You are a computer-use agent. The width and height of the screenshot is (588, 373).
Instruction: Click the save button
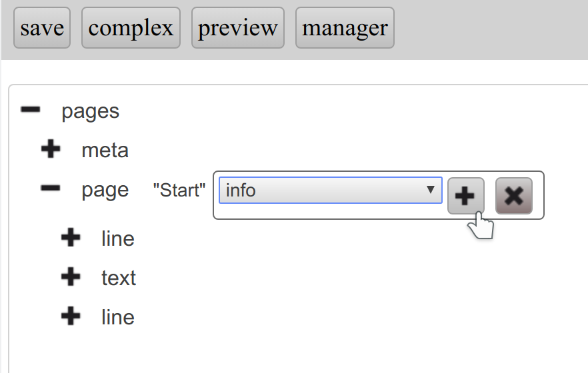click(x=42, y=28)
